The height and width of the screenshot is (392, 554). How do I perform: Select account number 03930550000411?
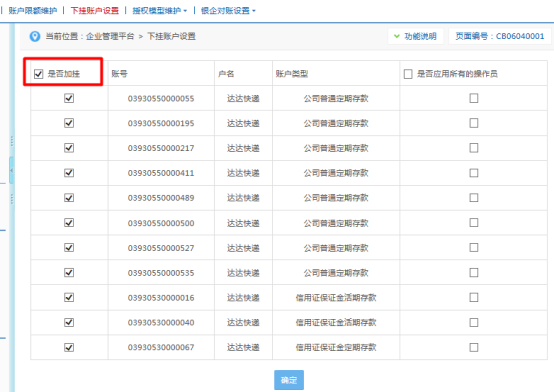161,173
